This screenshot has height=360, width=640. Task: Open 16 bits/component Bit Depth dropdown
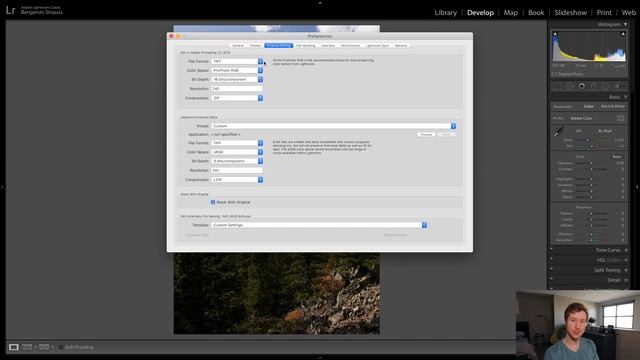coord(237,79)
